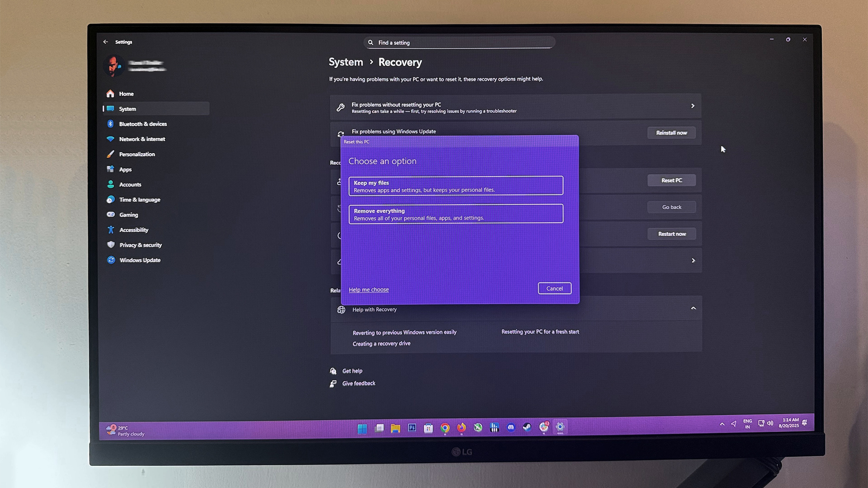Click the Restart now button

pos(672,234)
